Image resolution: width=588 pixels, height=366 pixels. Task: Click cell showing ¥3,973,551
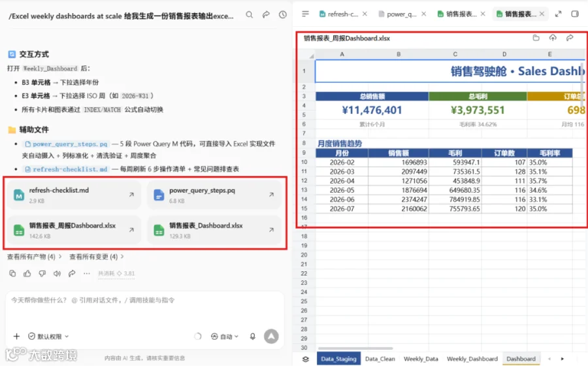[478, 110]
